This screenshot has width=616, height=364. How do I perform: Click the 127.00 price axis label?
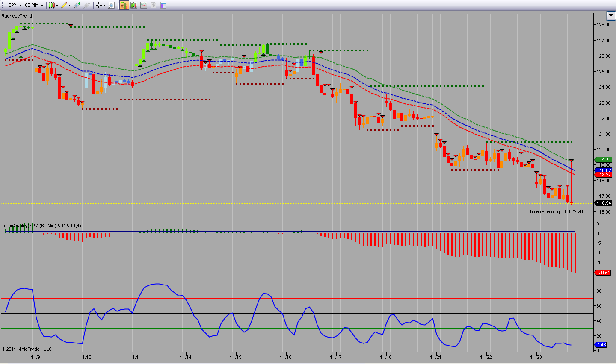pyautogui.click(x=604, y=41)
